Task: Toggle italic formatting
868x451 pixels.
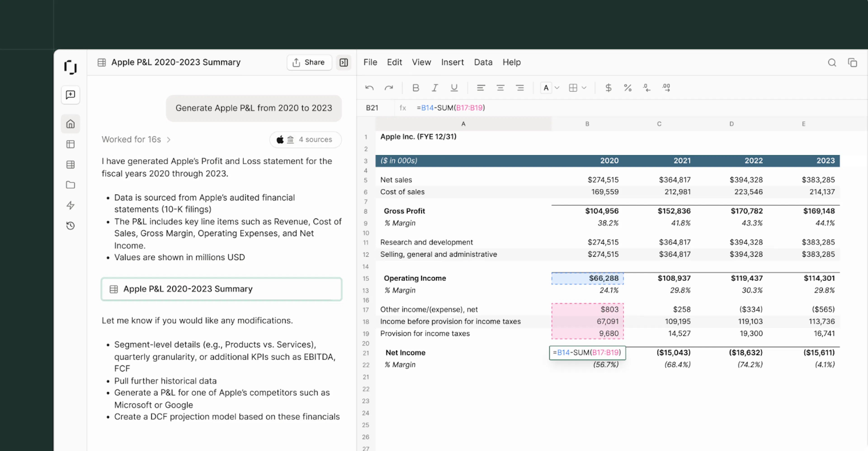Action: 435,88
